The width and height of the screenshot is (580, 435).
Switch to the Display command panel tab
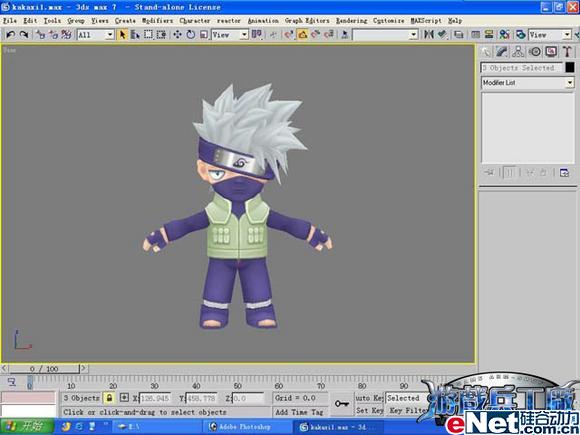pos(551,52)
